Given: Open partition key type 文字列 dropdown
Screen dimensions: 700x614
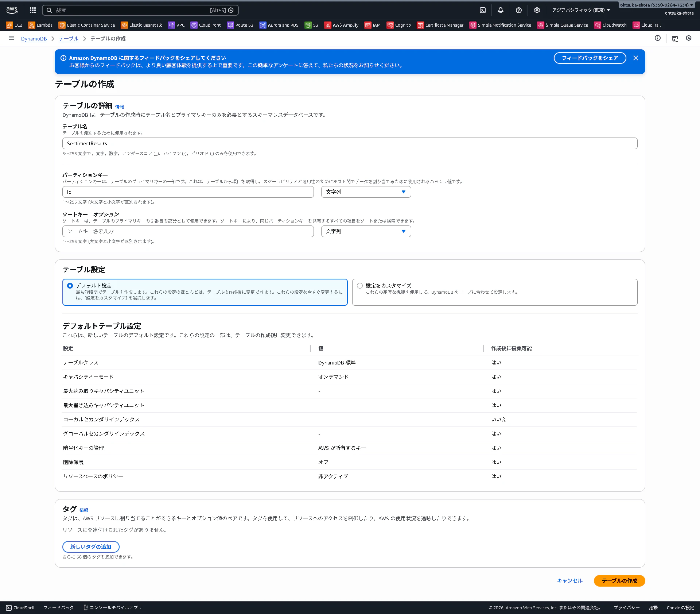Looking at the screenshot, I should click(x=366, y=192).
